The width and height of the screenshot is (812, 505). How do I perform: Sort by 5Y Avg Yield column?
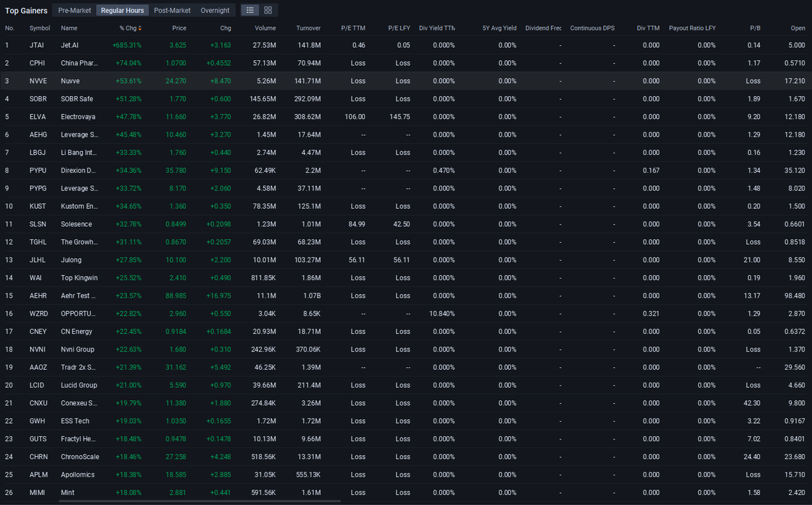tap(499, 28)
